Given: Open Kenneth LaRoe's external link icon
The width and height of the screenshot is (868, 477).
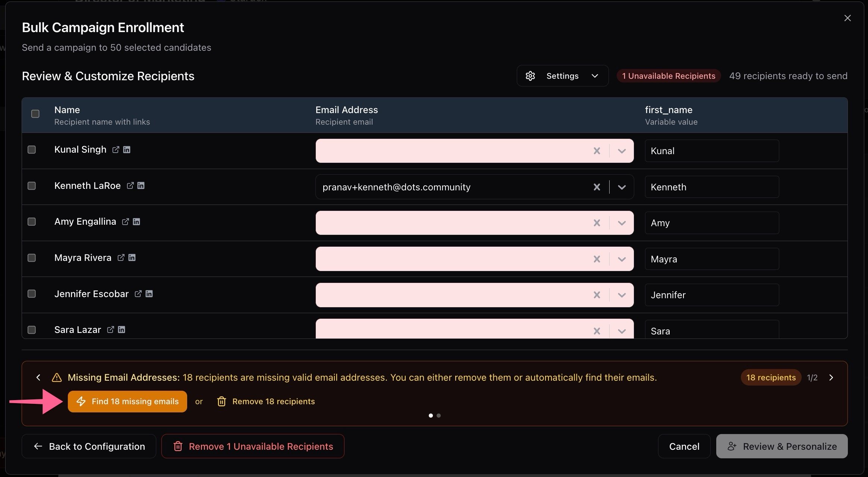Looking at the screenshot, I should tap(130, 185).
